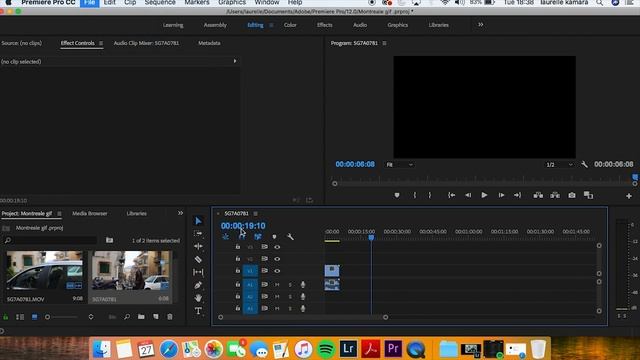Delete selected item with trash icon
The image size is (640, 360).
pyautogui.click(x=170, y=317)
